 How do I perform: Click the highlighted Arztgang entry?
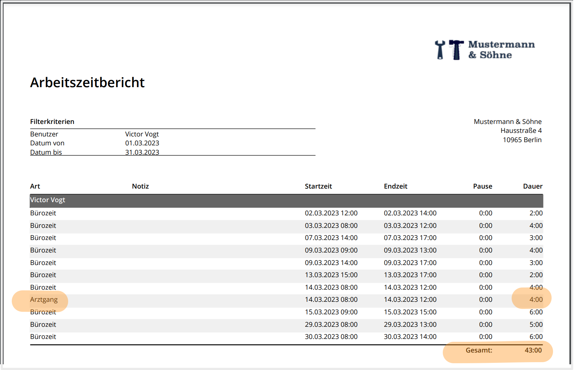(x=44, y=300)
